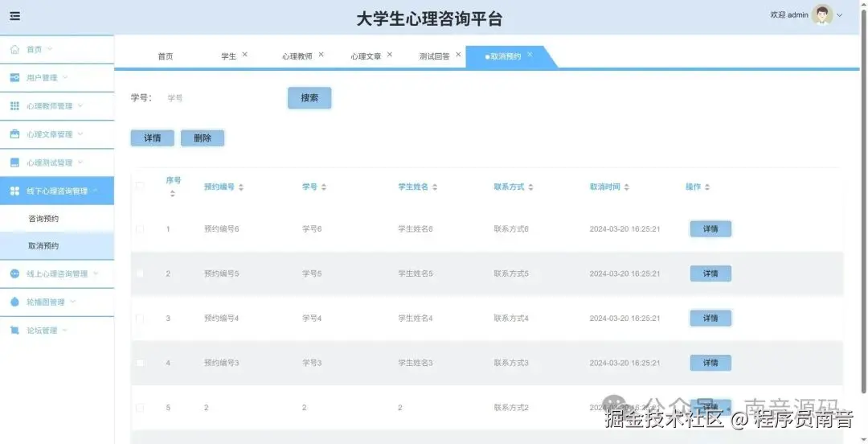Click the 联系方式5 cell
Screen dimensions: 868x444
click(x=511, y=273)
